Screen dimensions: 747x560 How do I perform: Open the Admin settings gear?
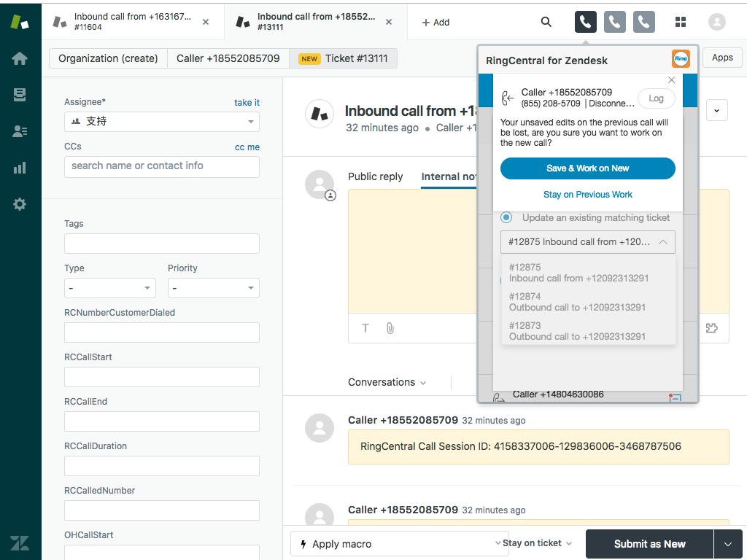20,204
